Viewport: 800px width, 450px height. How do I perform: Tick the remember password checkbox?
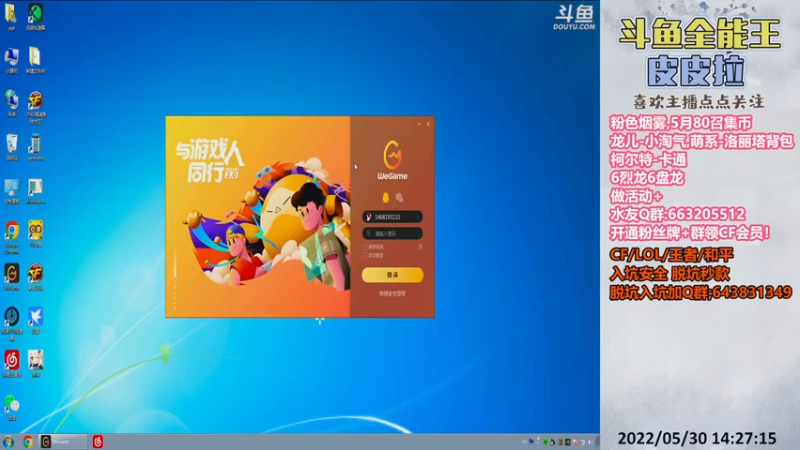coord(365,247)
